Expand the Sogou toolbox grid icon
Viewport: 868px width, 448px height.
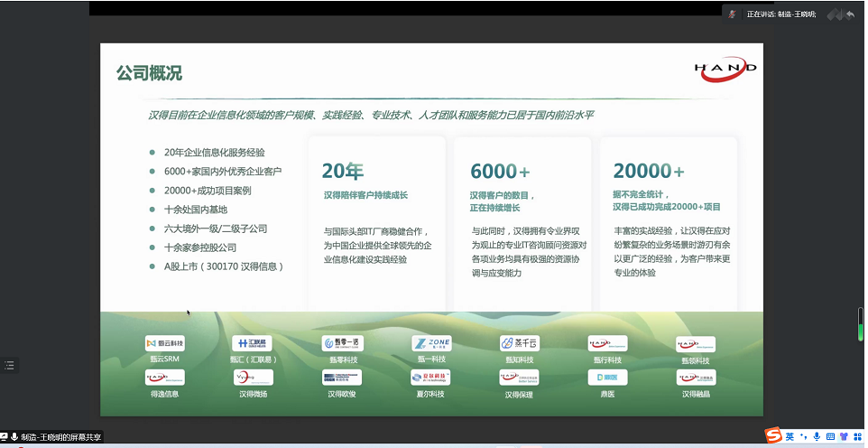[856, 437]
